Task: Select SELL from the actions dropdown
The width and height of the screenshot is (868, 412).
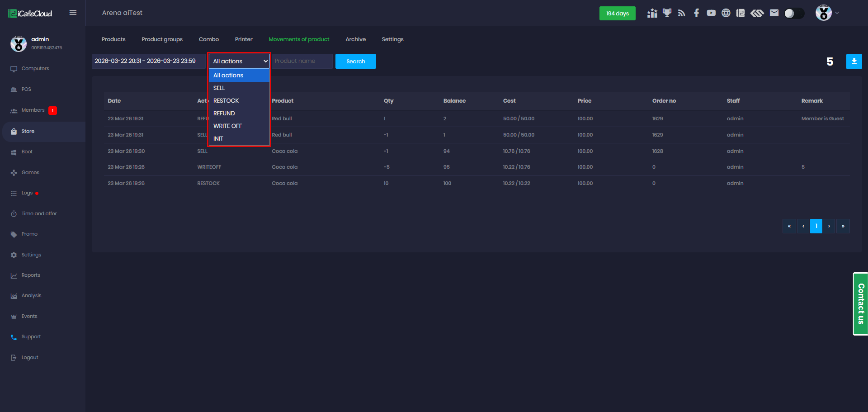Action: point(219,88)
